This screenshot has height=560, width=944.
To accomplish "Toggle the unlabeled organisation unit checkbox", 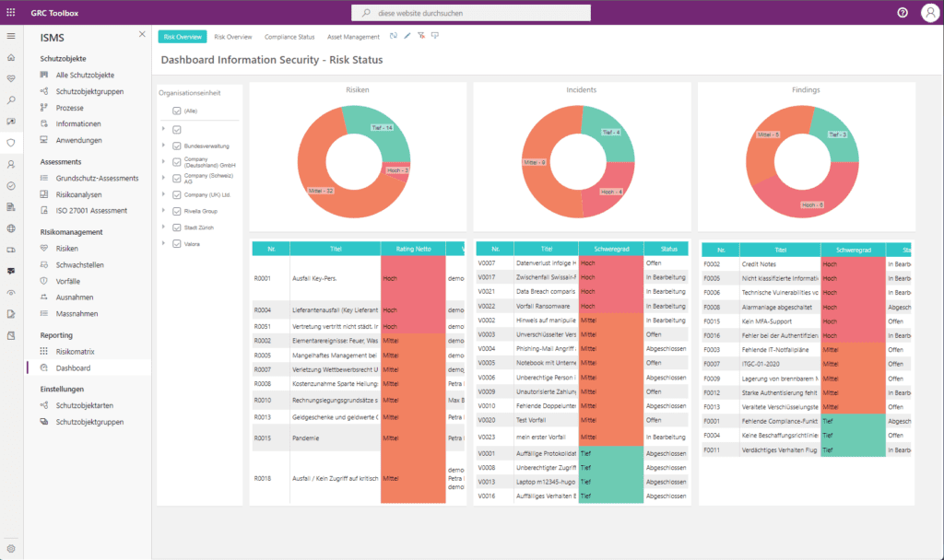I will point(176,129).
